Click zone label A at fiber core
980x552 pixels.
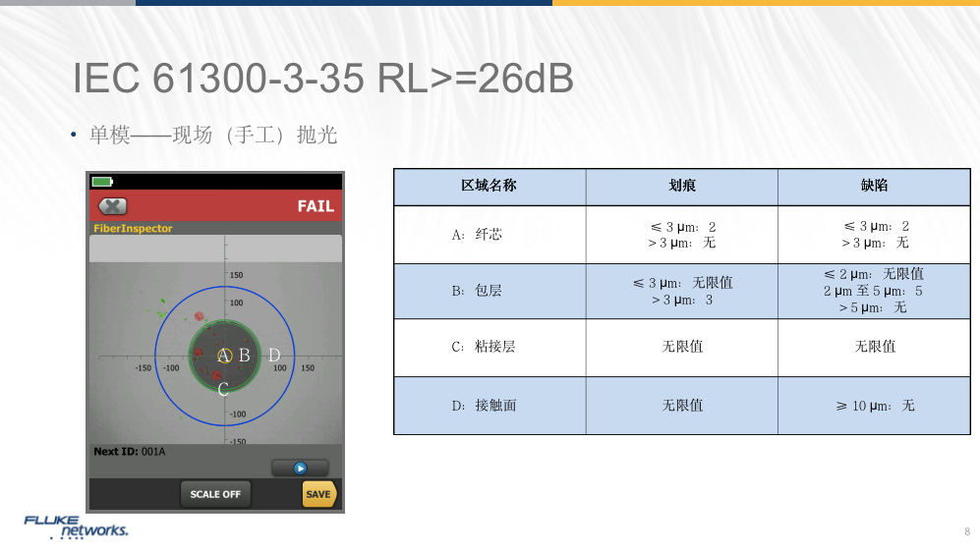pos(223,356)
